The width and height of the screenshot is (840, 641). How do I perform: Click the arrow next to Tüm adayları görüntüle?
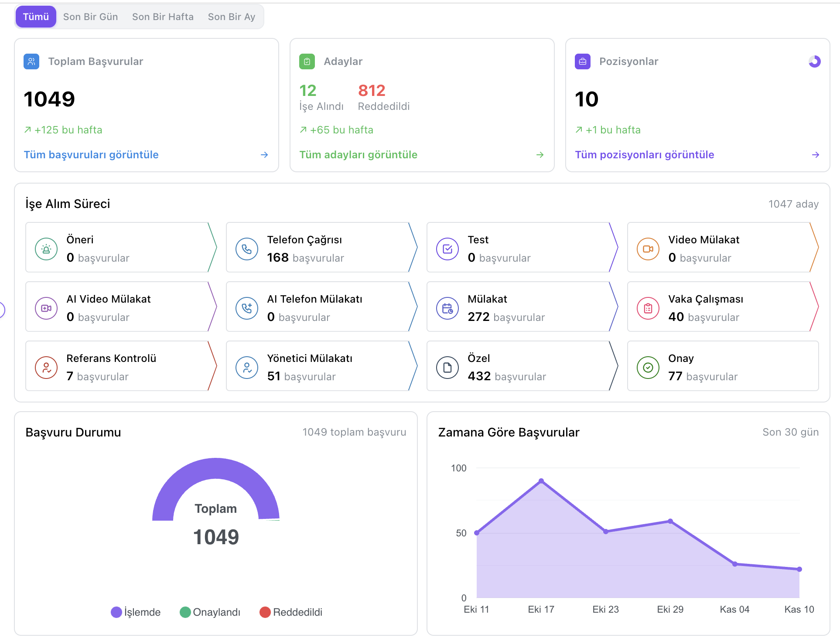coord(540,155)
